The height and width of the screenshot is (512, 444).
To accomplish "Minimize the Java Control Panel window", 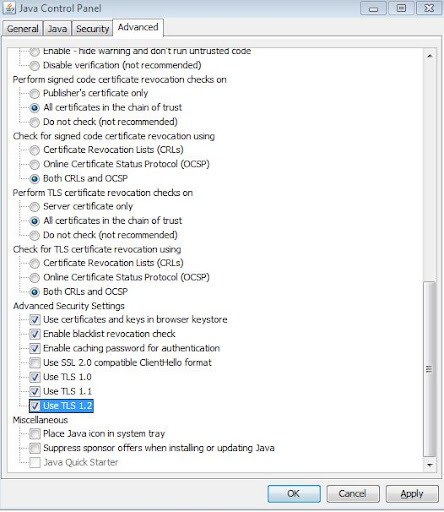I will click(373, 8).
